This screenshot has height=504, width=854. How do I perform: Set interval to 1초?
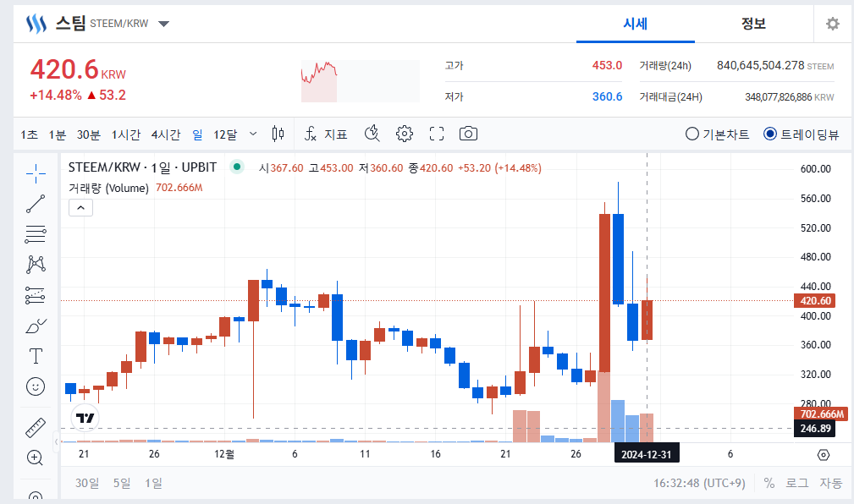click(x=30, y=134)
